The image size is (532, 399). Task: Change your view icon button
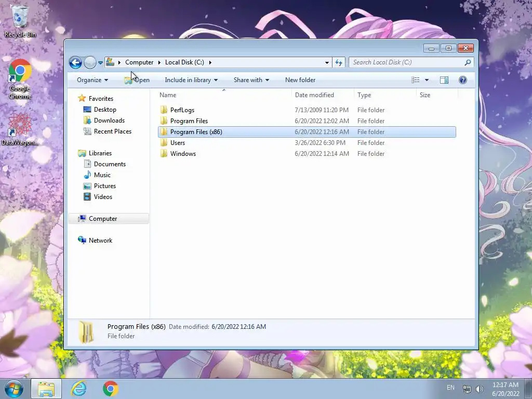pyautogui.click(x=415, y=80)
